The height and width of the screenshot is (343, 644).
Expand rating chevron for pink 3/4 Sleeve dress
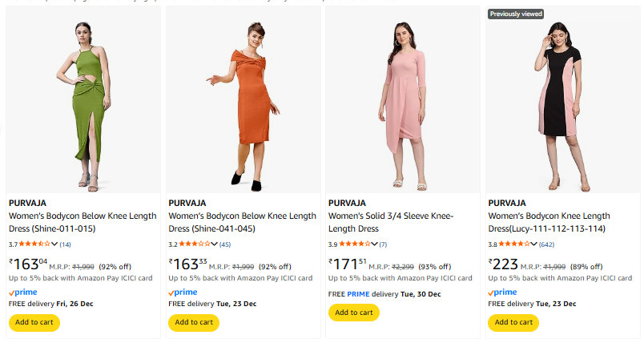375,244
